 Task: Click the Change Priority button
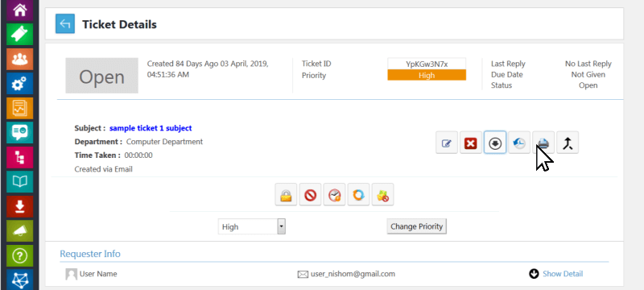tap(416, 226)
